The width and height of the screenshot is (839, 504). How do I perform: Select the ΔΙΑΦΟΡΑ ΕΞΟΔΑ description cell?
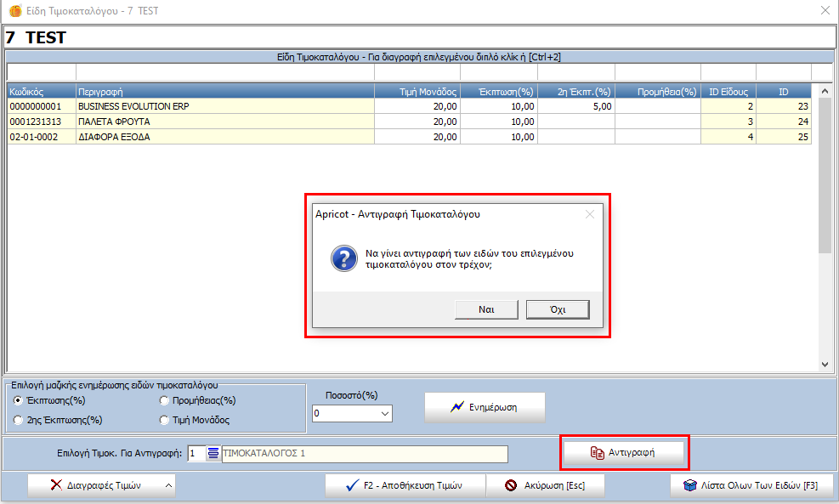[225, 137]
